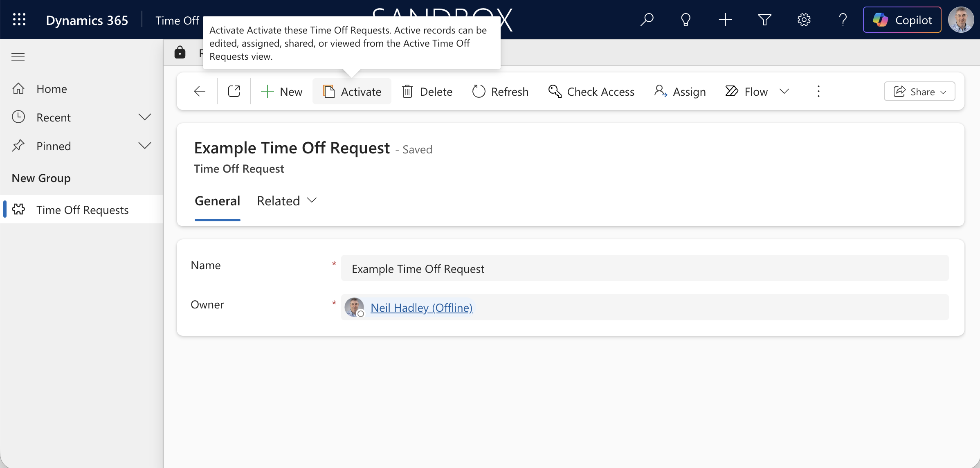The width and height of the screenshot is (980, 468).
Task: Open the settings gear icon
Action: point(804,20)
